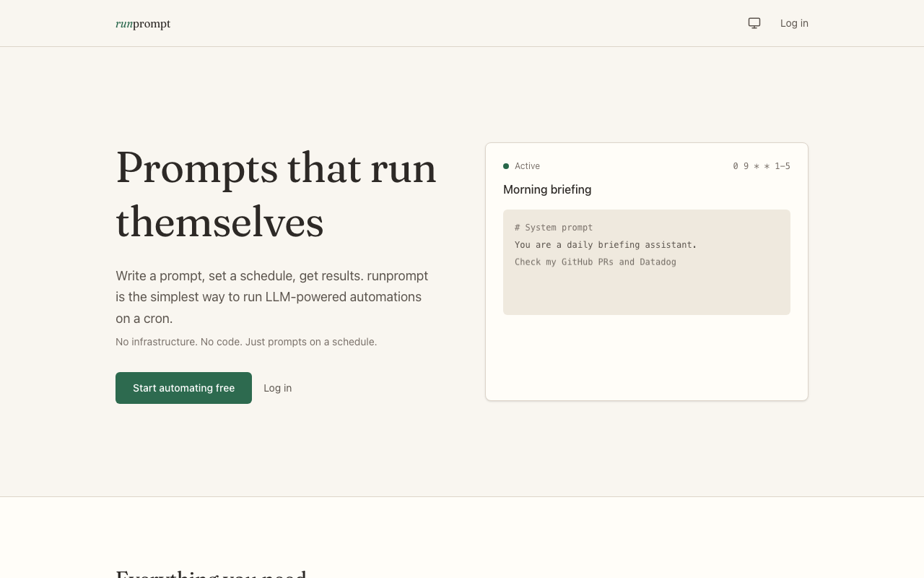
Task: Click 'Check my GitHub PRs and Datadog' line
Action: point(596,262)
